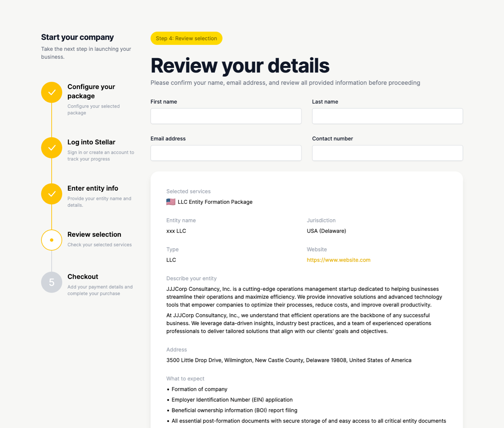Click the LLC Entity Formation Package label
This screenshot has width=504, height=428.
click(215, 202)
